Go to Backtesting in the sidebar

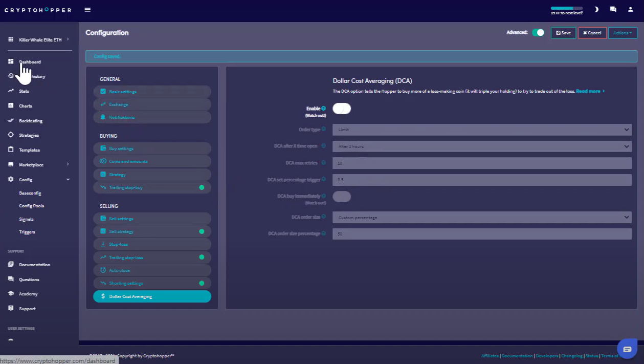(31, 121)
